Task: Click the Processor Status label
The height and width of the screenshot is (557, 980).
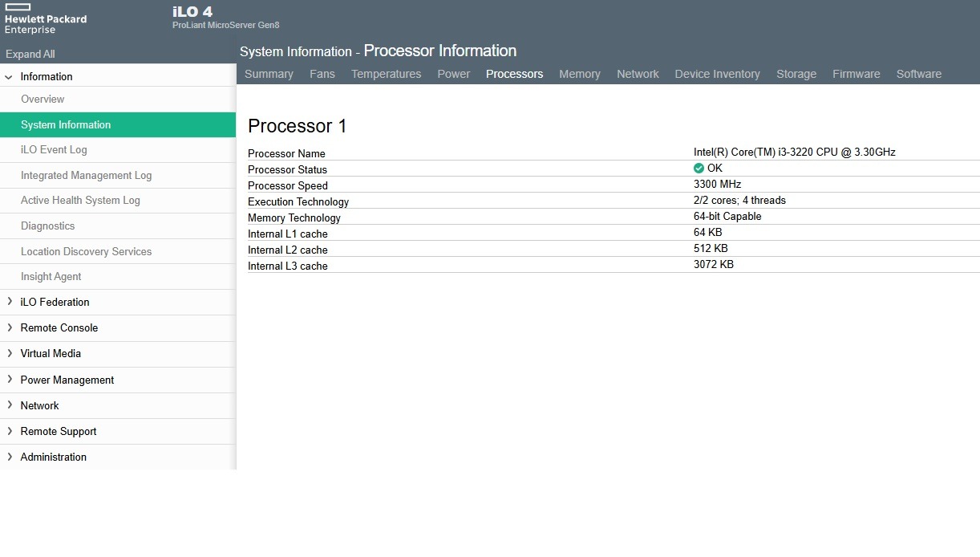Action: 287,170
